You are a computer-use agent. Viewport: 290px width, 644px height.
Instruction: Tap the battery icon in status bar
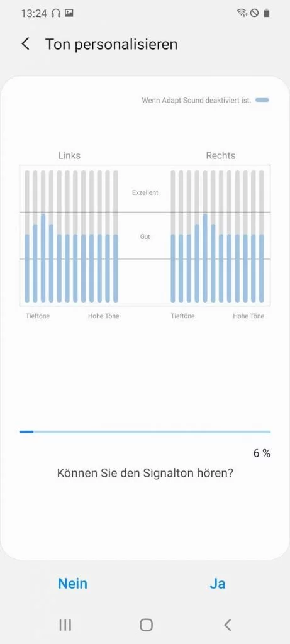point(267,14)
